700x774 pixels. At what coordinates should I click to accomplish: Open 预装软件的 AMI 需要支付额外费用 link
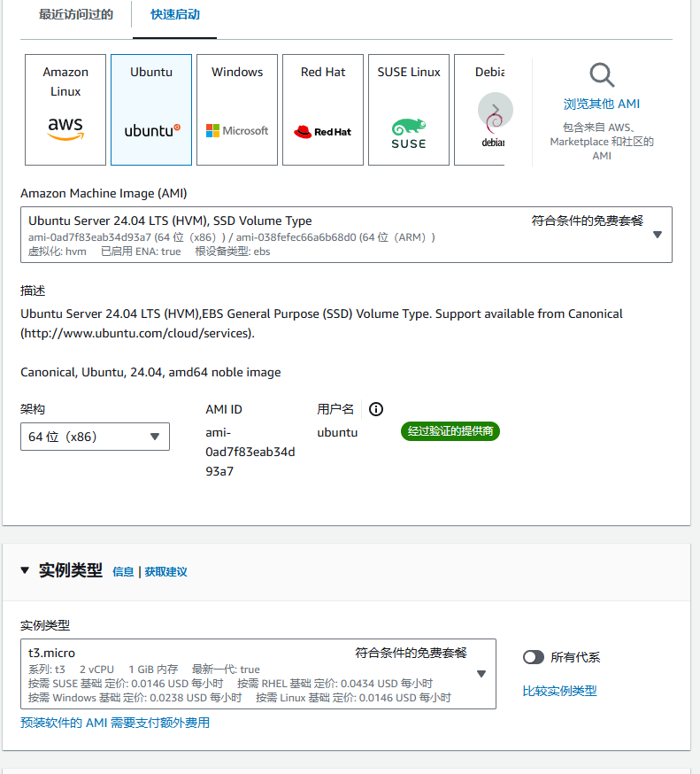click(115, 723)
